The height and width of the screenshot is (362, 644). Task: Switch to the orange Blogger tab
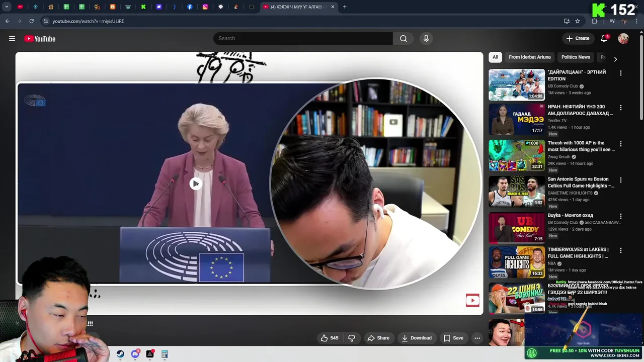(x=113, y=7)
